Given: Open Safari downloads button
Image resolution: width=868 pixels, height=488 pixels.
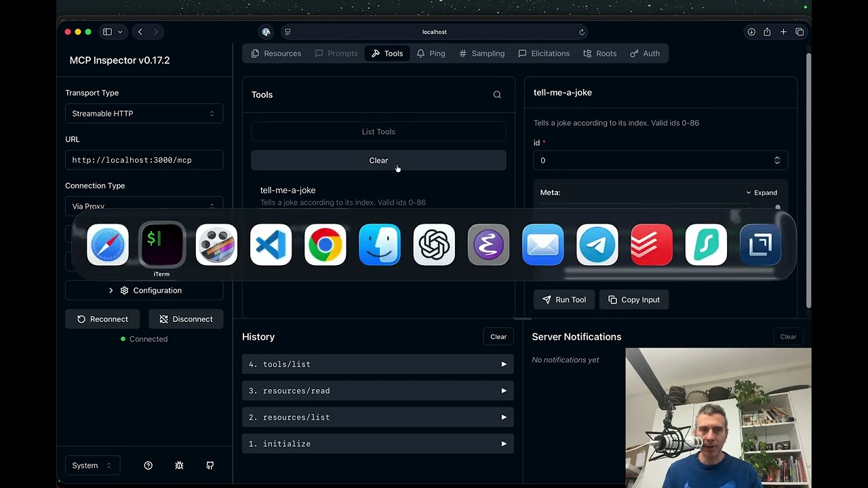Looking at the screenshot, I should pyautogui.click(x=751, y=32).
